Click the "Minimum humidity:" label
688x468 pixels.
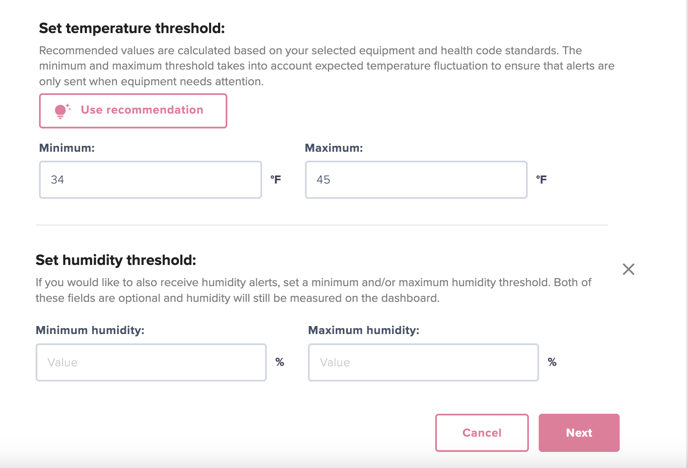click(x=90, y=330)
